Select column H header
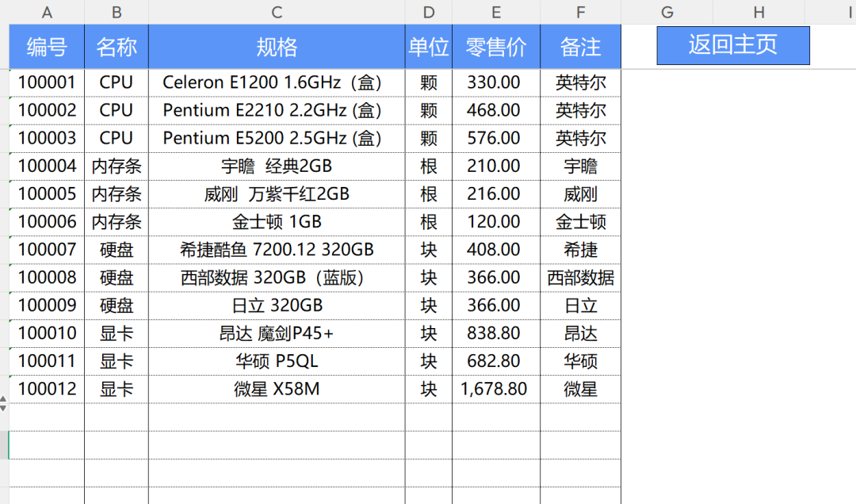The height and width of the screenshot is (504, 856). point(759,12)
